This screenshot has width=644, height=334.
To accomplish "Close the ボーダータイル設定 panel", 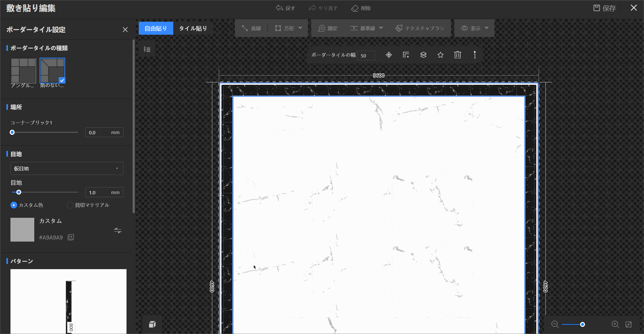I will [125, 30].
